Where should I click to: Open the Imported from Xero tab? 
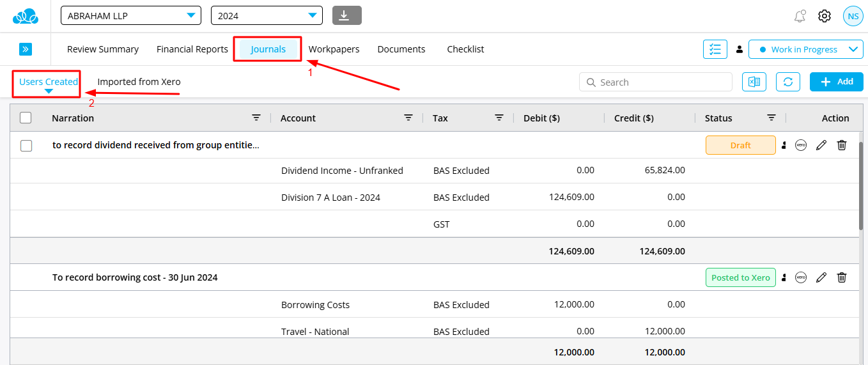139,82
